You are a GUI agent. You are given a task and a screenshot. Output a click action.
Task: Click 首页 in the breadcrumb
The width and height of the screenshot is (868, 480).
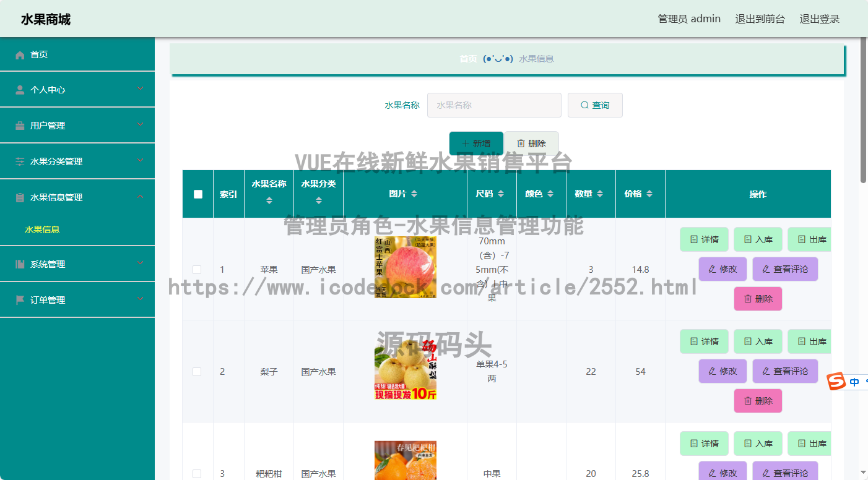[468, 59]
